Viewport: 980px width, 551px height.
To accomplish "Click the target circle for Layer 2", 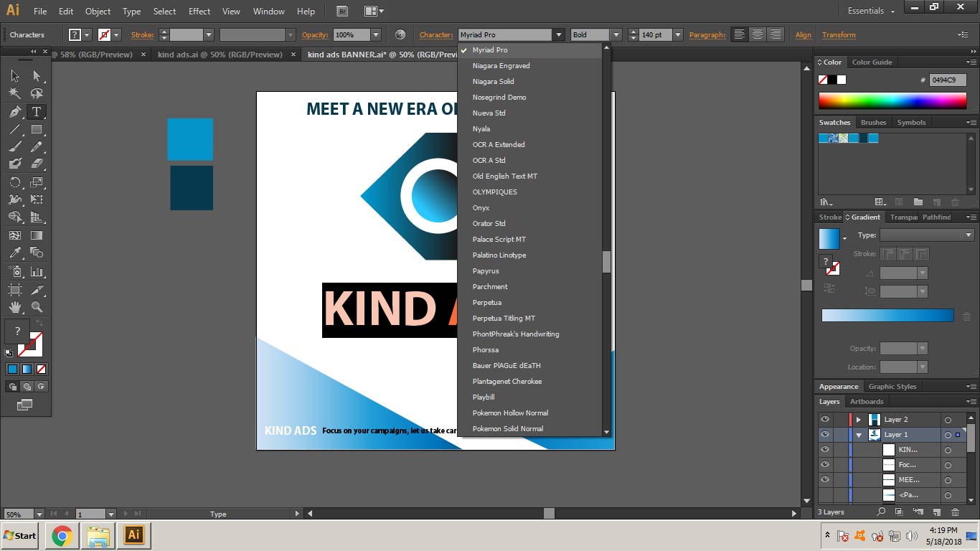I will pos(948,420).
